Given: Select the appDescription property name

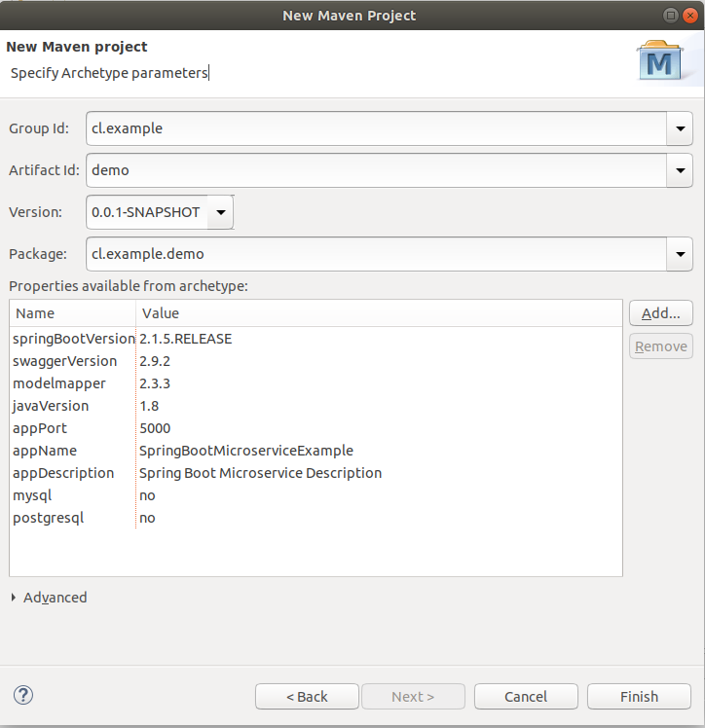Looking at the screenshot, I should [63, 473].
